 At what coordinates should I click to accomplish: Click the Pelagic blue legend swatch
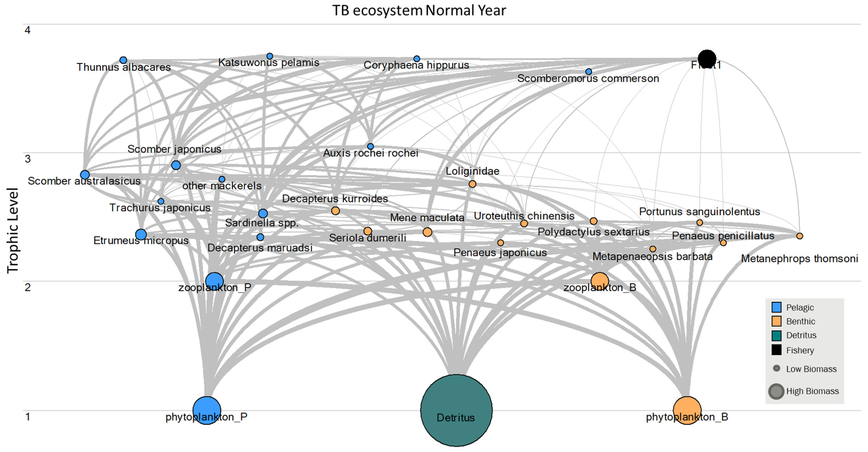pyautogui.click(x=776, y=307)
